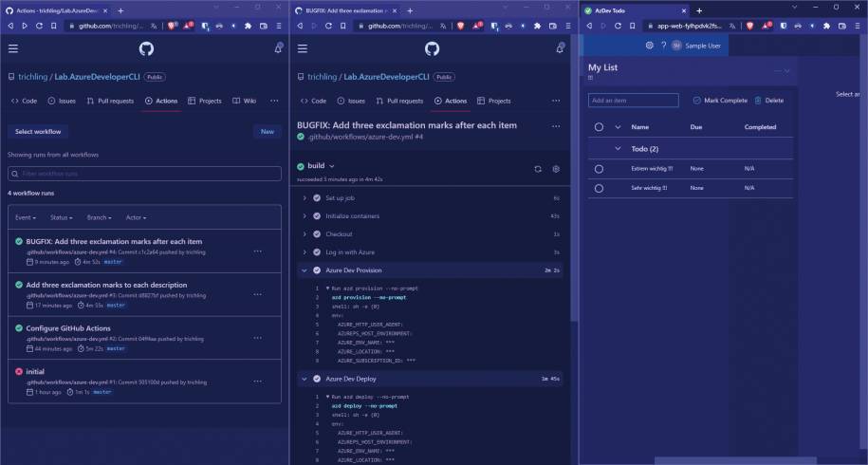
Task: Open more tabs ellipsis in left repo nav
Action: tap(274, 102)
